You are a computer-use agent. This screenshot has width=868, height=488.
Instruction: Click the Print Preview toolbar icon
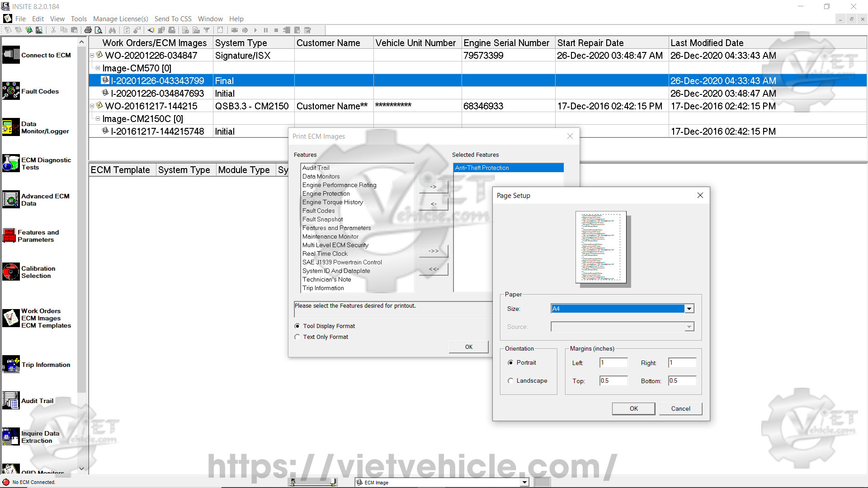point(99,30)
